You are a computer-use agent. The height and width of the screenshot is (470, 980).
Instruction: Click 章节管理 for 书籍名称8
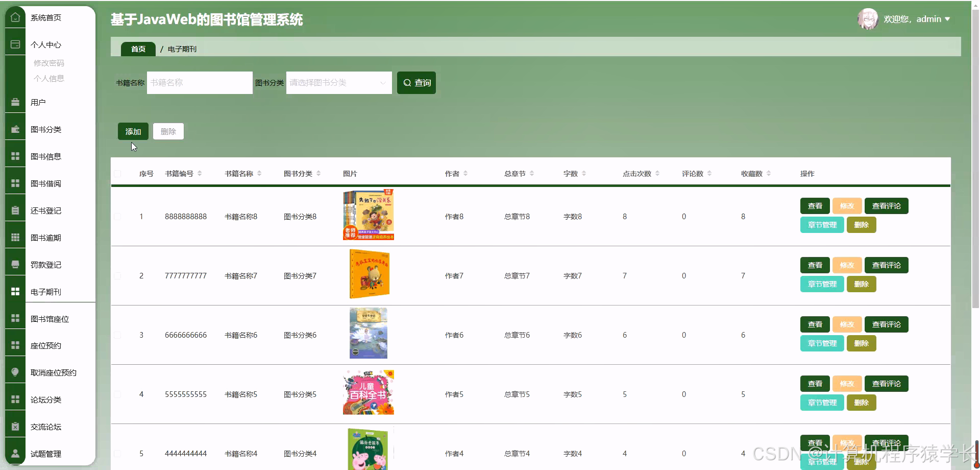[x=822, y=225]
